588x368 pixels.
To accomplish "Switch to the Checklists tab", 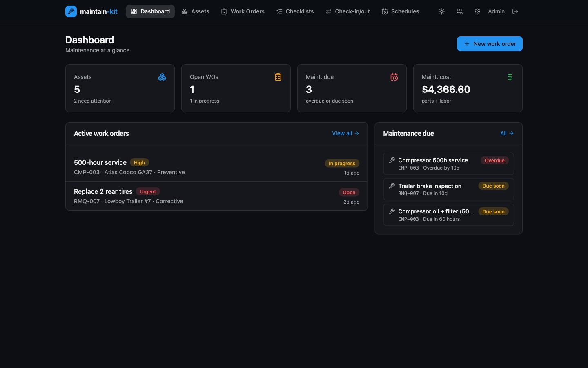I will pos(295,11).
